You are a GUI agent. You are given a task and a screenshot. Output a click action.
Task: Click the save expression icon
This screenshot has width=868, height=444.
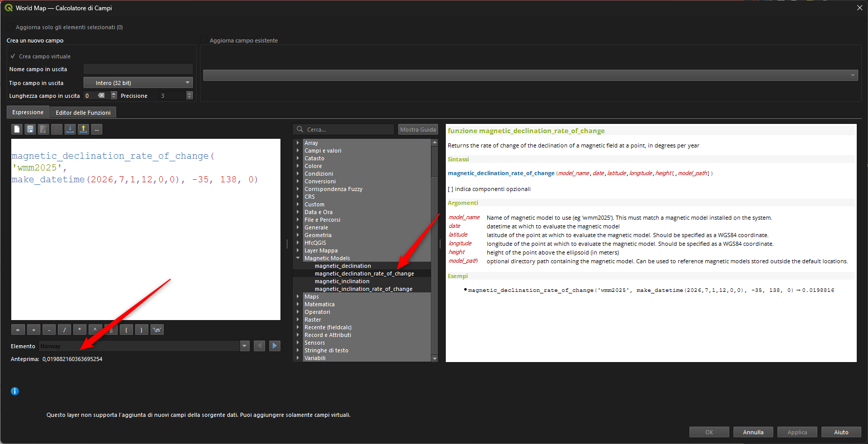tap(30, 130)
